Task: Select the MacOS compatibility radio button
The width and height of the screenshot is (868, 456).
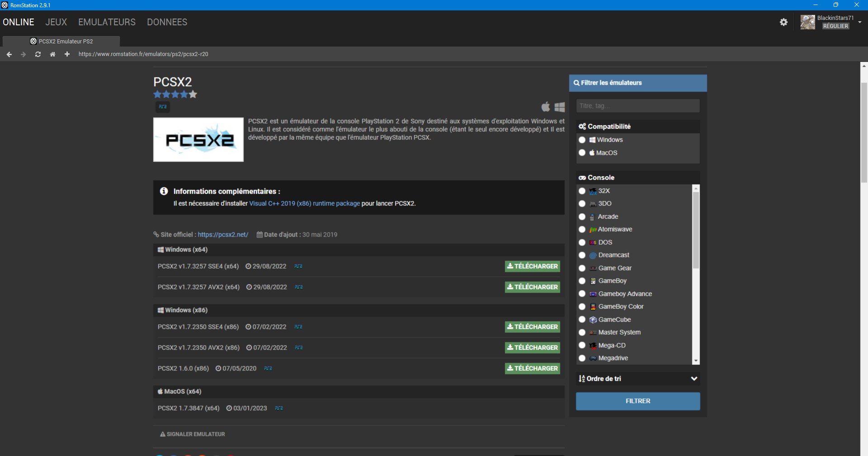Action: coord(582,153)
